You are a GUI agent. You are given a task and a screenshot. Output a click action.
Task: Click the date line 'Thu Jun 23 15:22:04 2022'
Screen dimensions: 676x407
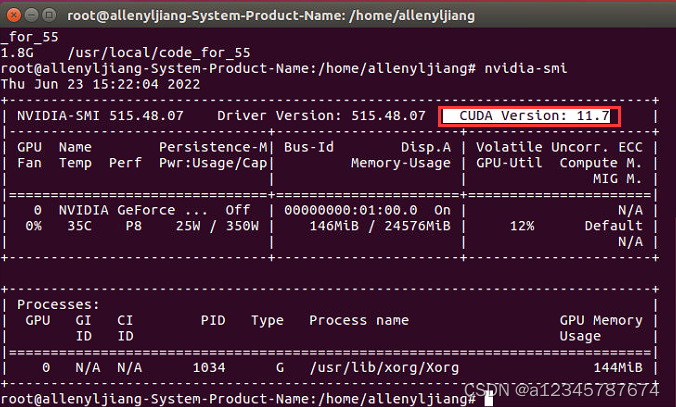100,84
